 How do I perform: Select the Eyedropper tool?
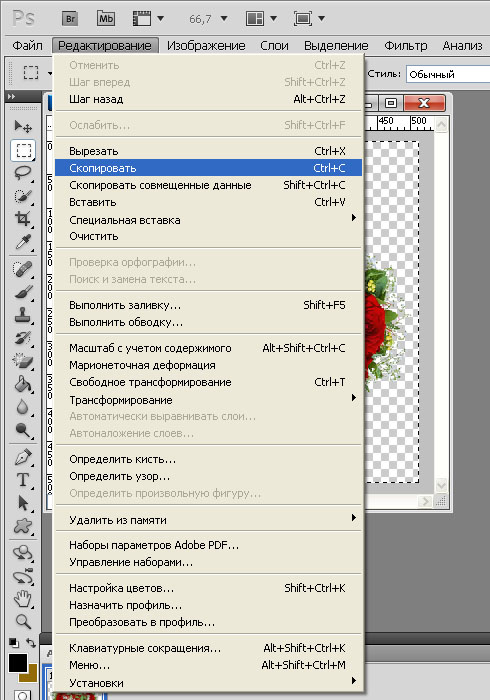tap(23, 242)
